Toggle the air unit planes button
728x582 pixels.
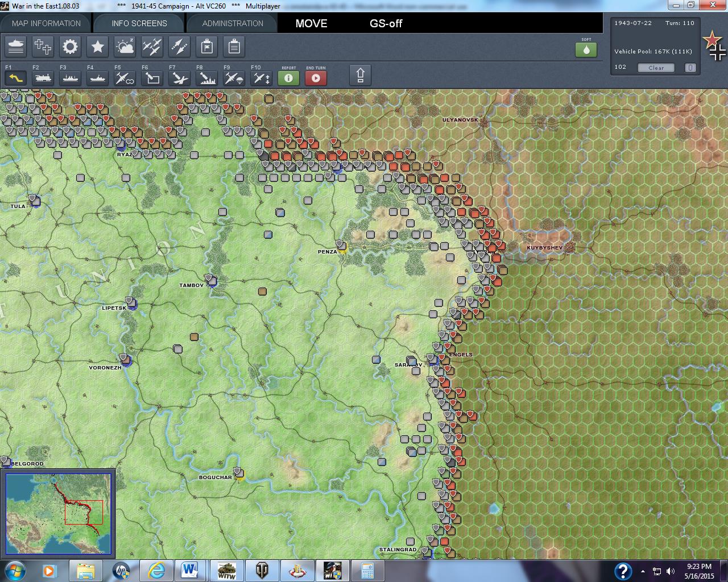click(x=152, y=47)
